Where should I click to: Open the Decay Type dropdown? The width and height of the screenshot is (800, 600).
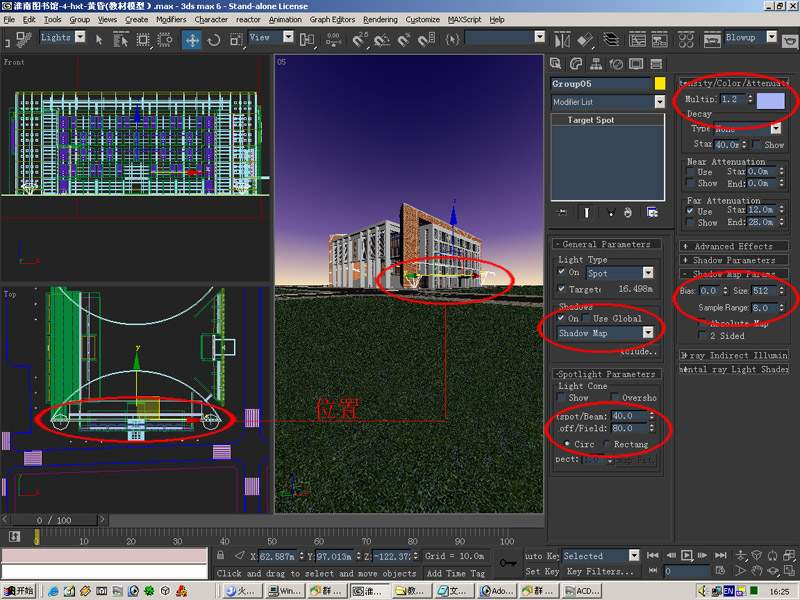click(776, 128)
